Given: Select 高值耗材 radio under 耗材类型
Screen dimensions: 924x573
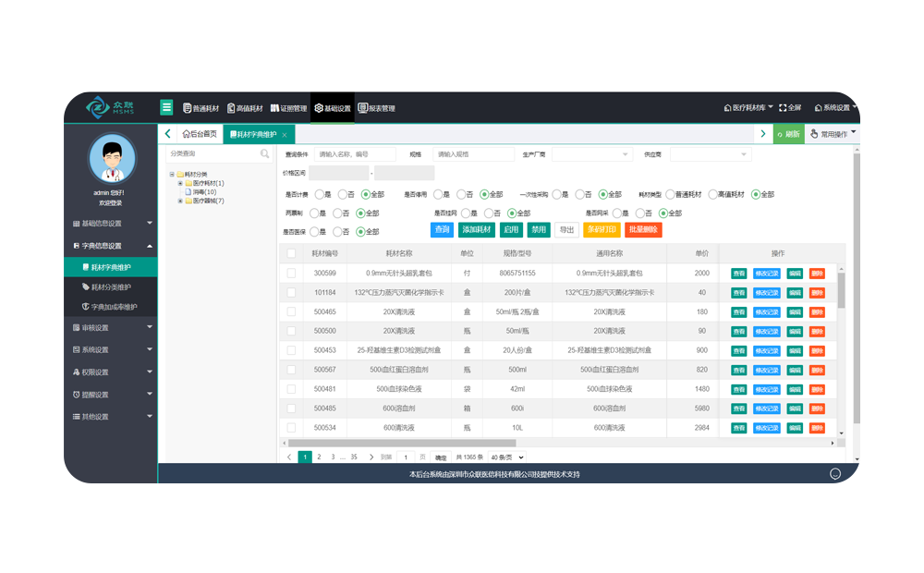Looking at the screenshot, I should (x=712, y=194).
